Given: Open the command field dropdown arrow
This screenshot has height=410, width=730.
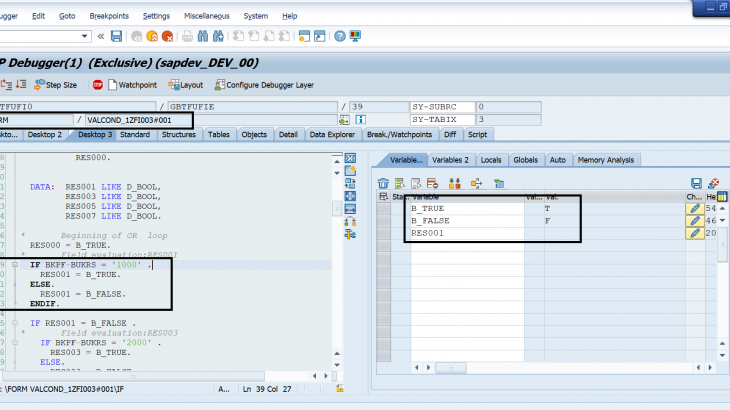Looking at the screenshot, I should (84, 36).
